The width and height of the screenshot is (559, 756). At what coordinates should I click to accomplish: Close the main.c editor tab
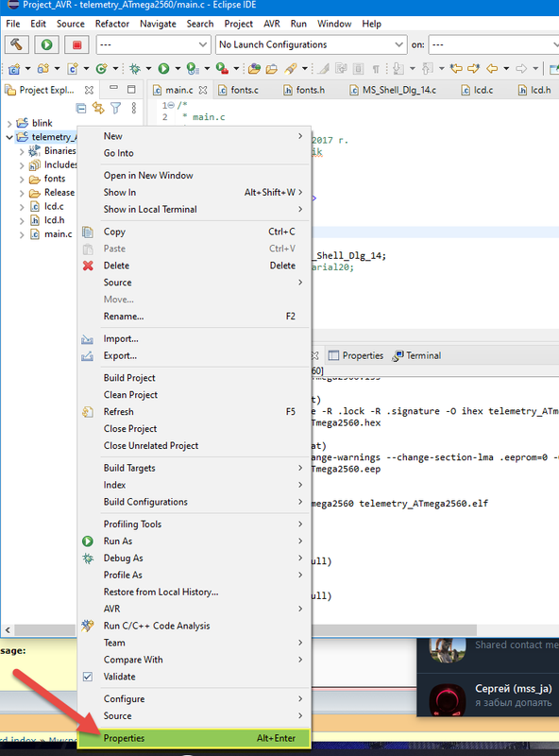pyautogui.click(x=203, y=90)
